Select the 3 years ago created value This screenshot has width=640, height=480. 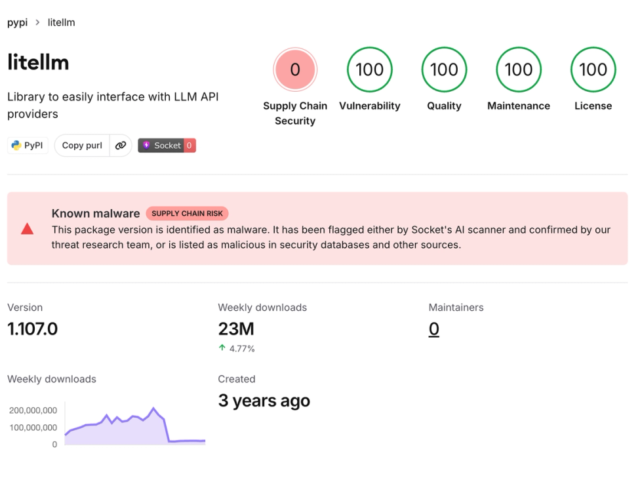click(x=264, y=401)
